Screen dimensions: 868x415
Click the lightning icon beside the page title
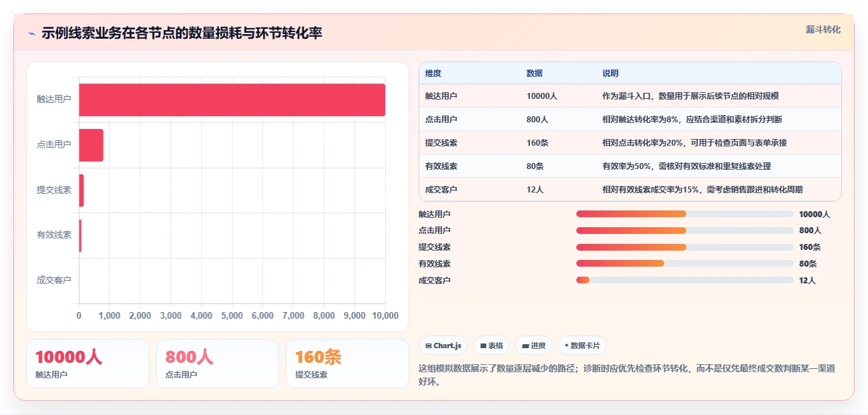32,33
